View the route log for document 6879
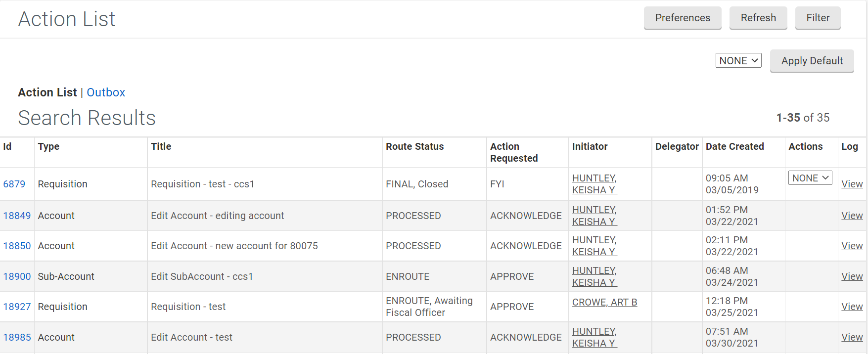The width and height of the screenshot is (868, 354). coord(852,183)
